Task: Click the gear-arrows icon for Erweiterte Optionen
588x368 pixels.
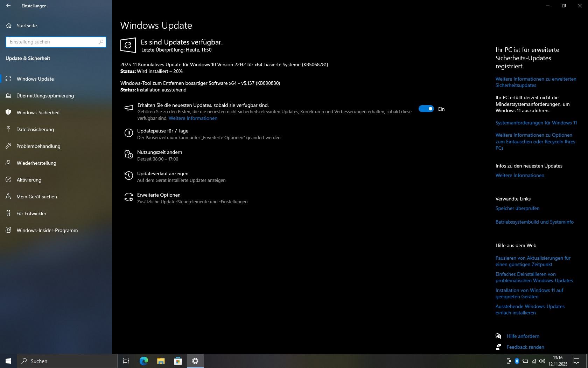Action: 129,197
